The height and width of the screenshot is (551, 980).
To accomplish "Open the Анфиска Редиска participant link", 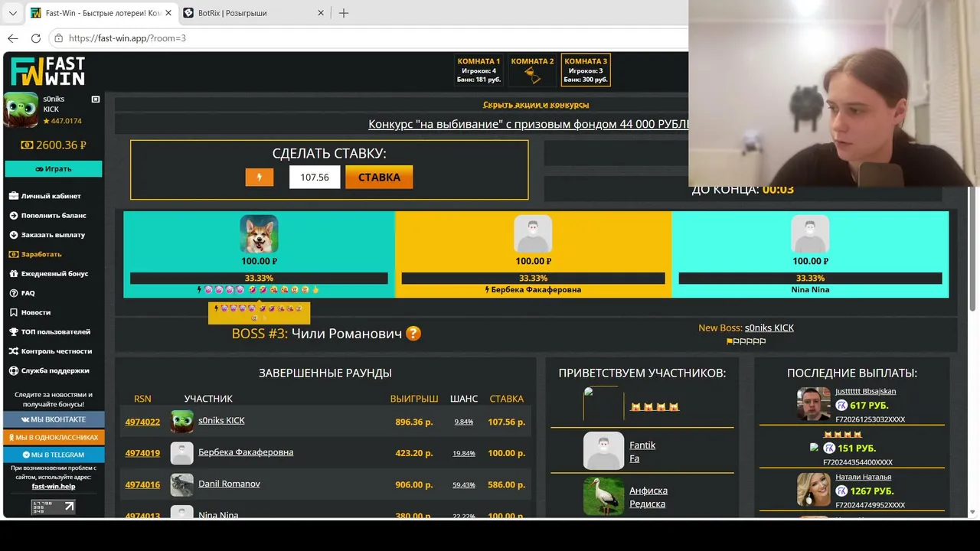I will (648, 497).
